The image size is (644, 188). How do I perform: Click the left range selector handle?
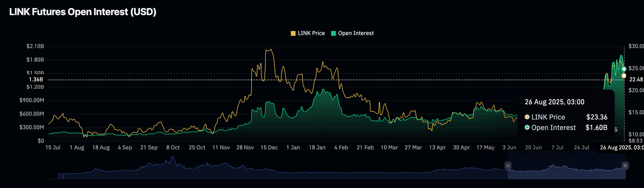pyautogui.click(x=508, y=166)
